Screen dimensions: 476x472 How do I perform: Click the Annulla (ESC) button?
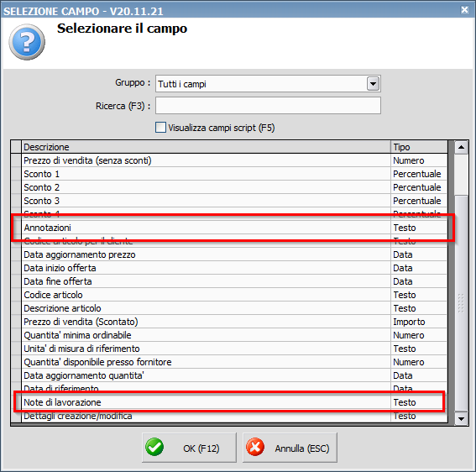tap(290, 448)
